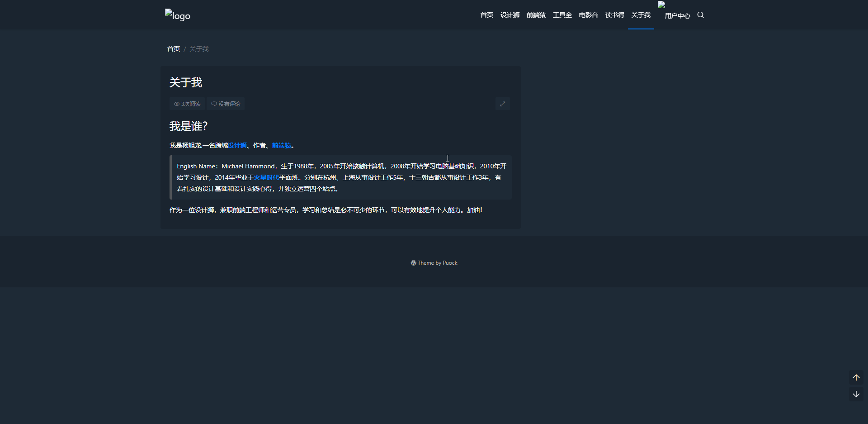Click the site logo in the header

(178, 15)
